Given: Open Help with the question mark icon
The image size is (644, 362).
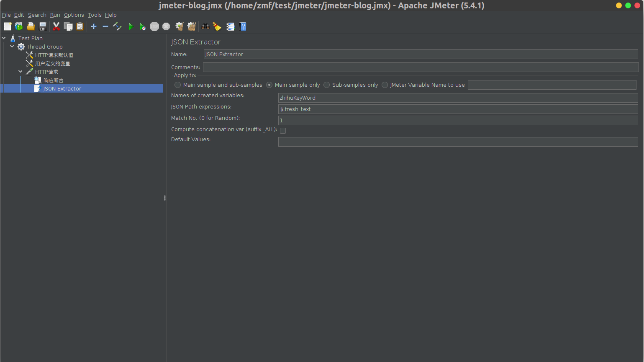Looking at the screenshot, I should 243,26.
